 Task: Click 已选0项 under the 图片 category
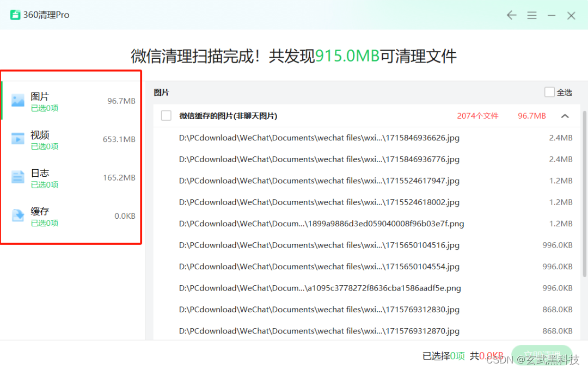45,108
